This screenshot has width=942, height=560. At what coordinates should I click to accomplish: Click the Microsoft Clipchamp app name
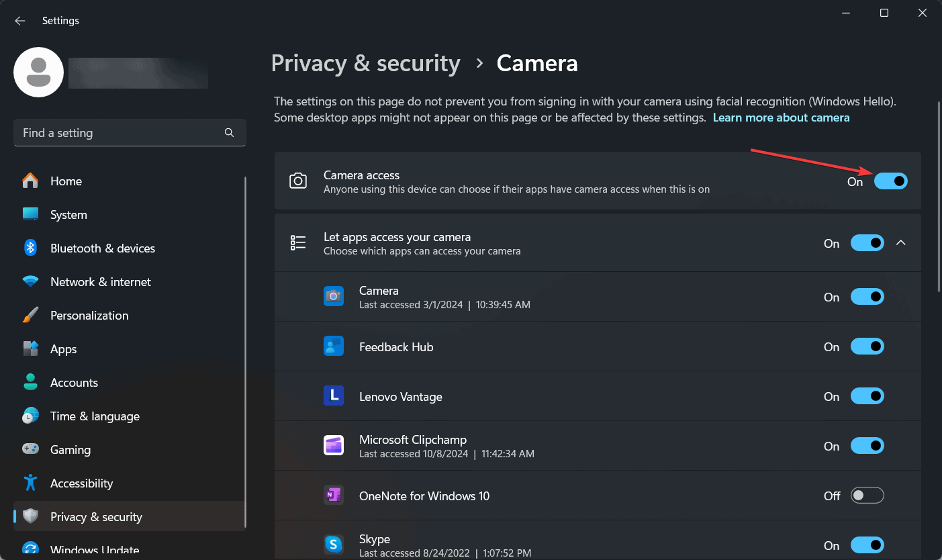tap(413, 440)
